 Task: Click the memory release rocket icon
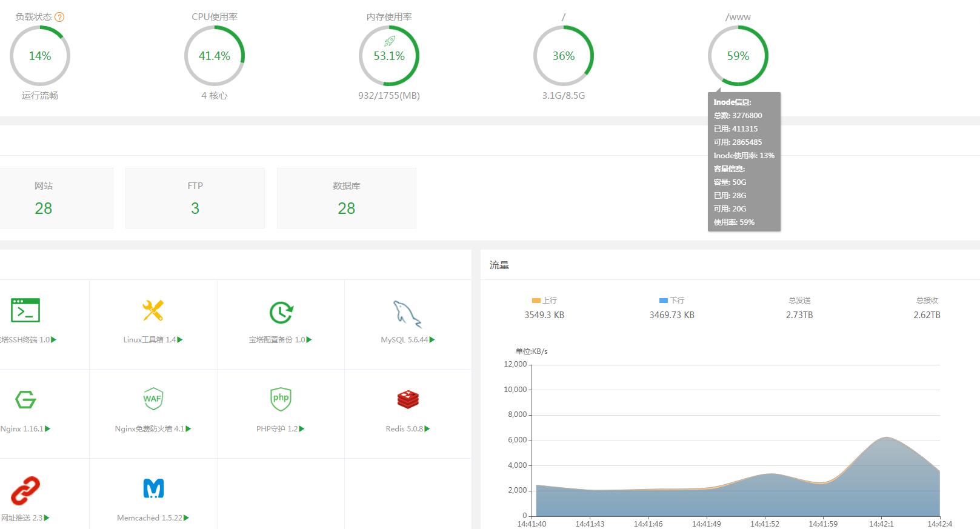[x=389, y=41]
